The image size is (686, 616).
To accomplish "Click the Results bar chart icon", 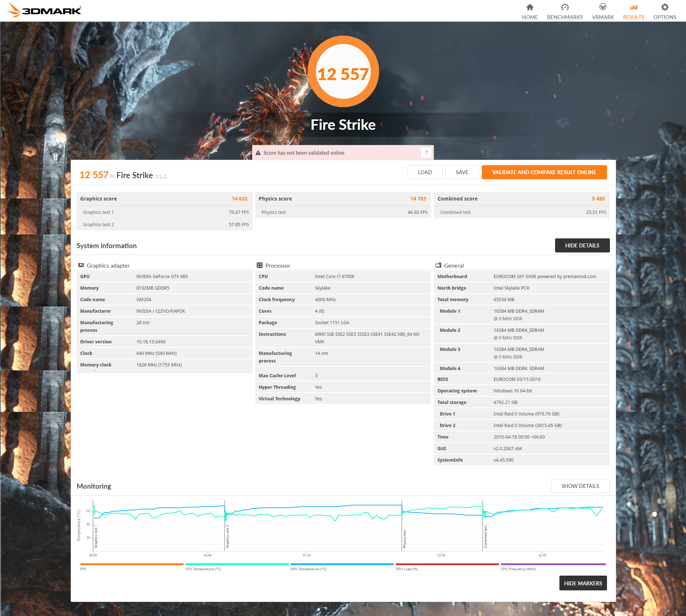I will [x=633, y=7].
